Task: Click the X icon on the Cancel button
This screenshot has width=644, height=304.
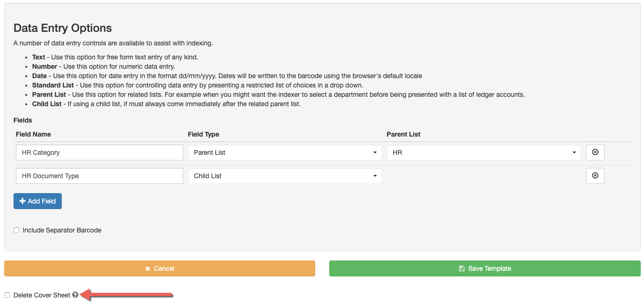Action: tap(148, 268)
